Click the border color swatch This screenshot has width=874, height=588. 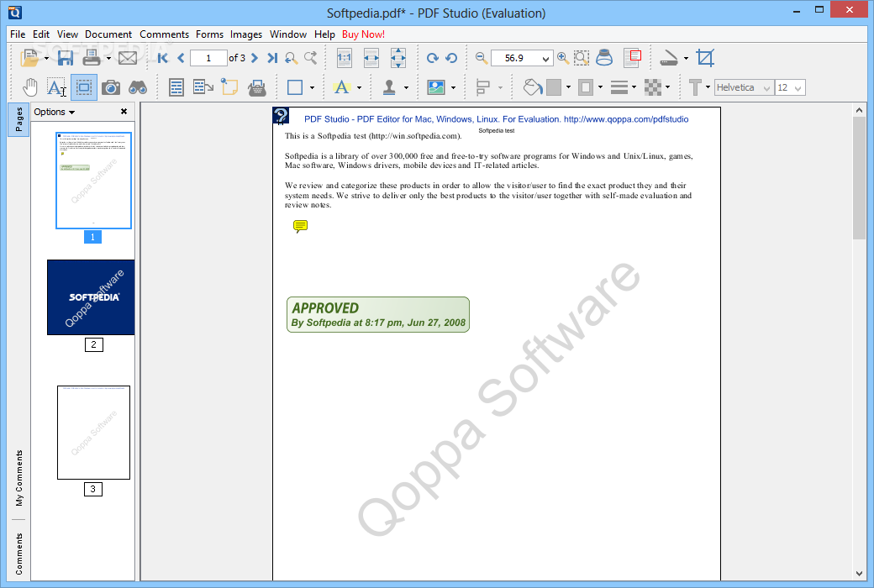(x=586, y=87)
